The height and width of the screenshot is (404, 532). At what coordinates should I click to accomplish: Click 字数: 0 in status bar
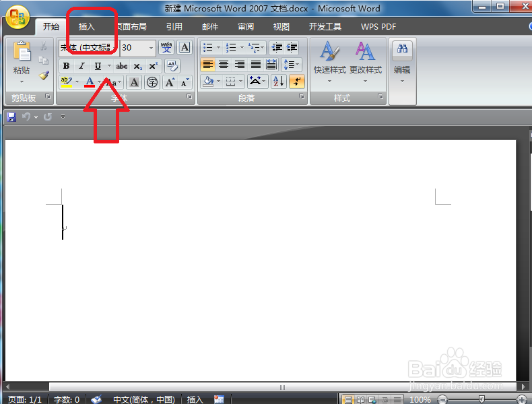click(x=67, y=399)
